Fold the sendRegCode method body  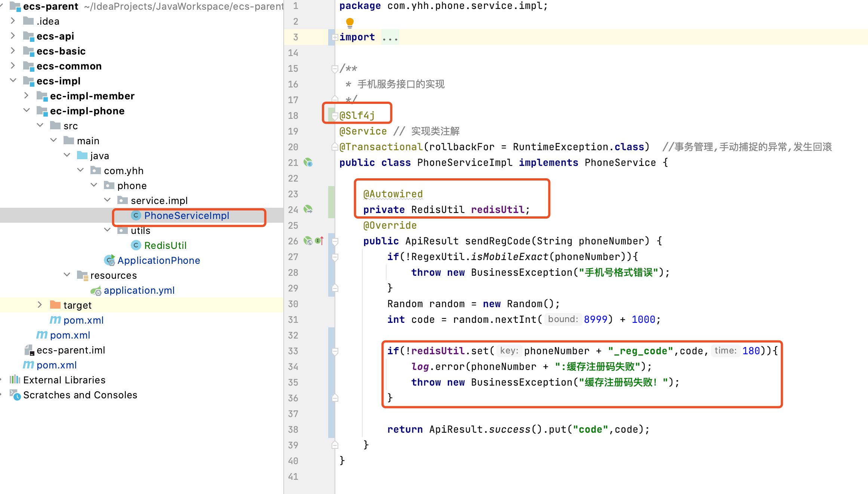(335, 241)
